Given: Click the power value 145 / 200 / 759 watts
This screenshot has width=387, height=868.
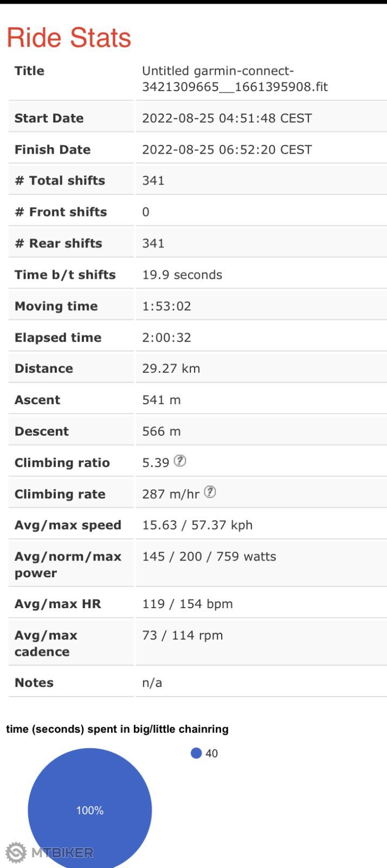Looking at the screenshot, I should [209, 557].
